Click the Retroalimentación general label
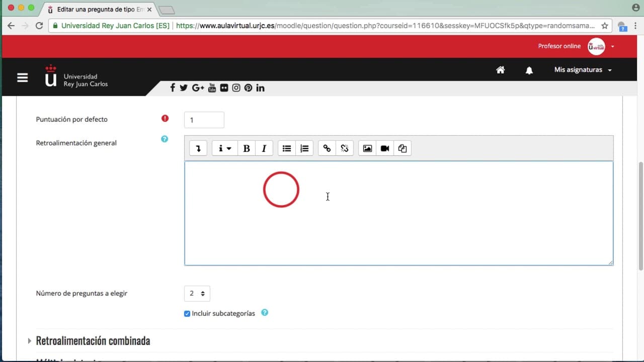This screenshot has width=644, height=362. click(76, 143)
